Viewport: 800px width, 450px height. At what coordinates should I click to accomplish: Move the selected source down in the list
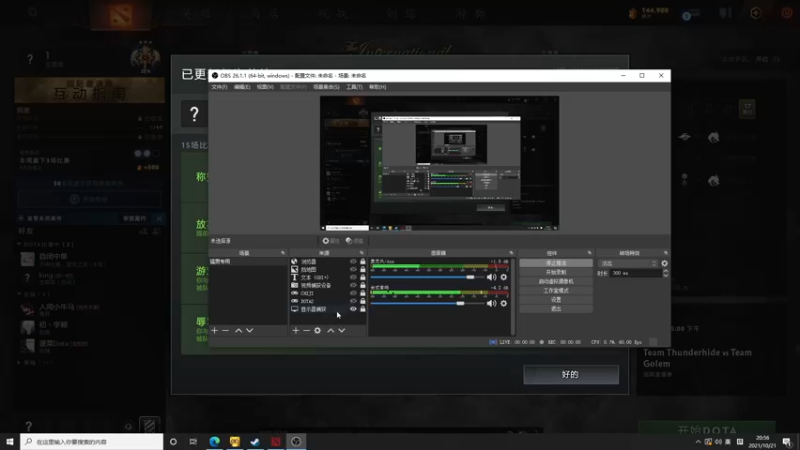342,331
